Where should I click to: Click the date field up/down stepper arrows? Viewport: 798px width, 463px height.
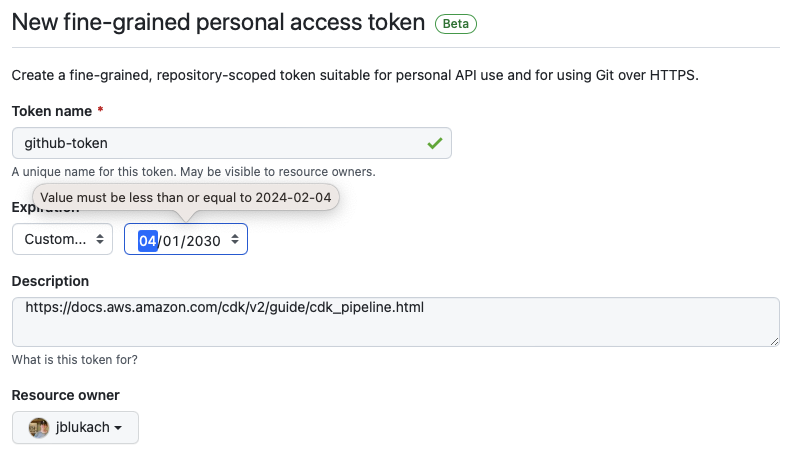[235, 240]
